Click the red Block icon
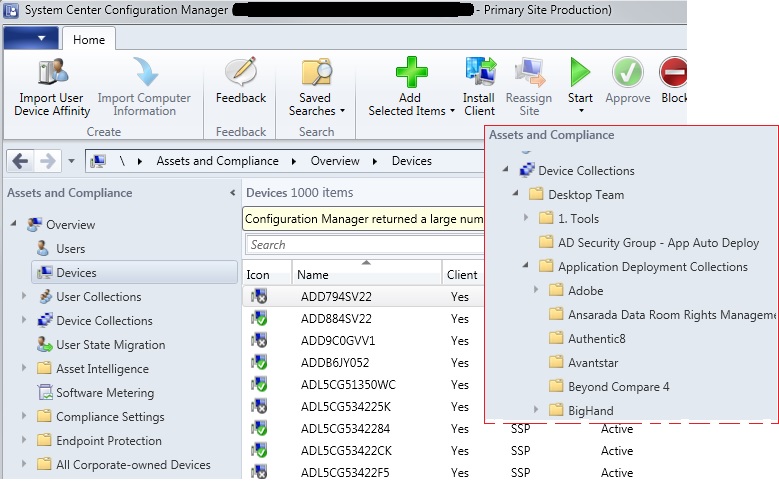The width and height of the screenshot is (779, 482). [x=673, y=72]
